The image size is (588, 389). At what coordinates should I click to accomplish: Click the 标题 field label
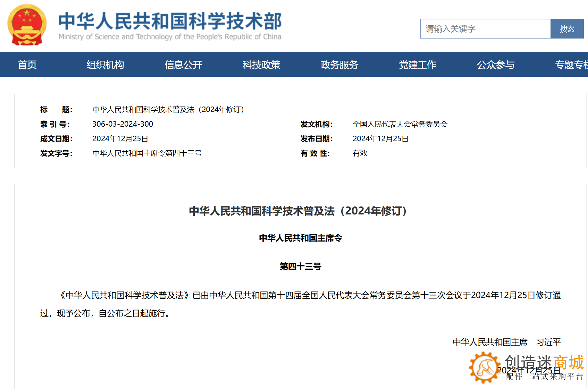click(56, 110)
